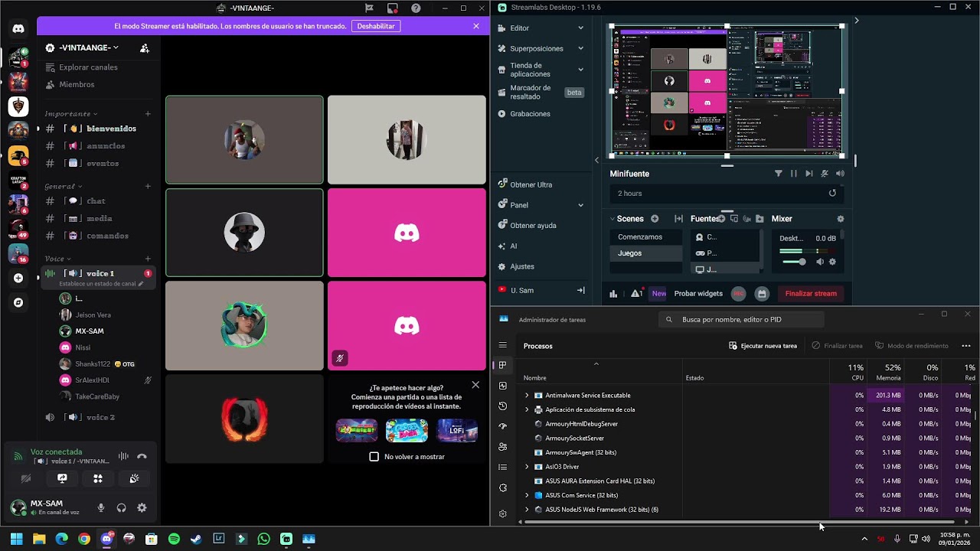
Task: Join the voice 2 channel
Action: (x=97, y=417)
